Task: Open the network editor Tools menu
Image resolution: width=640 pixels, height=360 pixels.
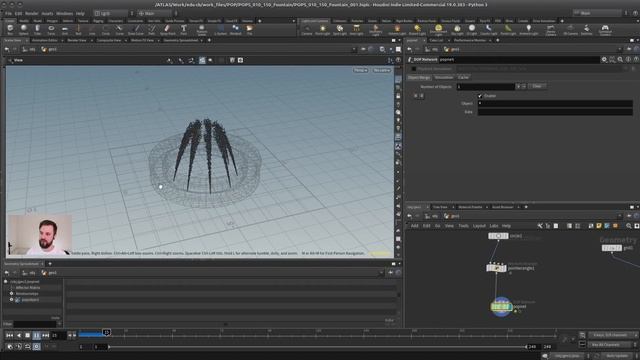Action: pos(463,226)
